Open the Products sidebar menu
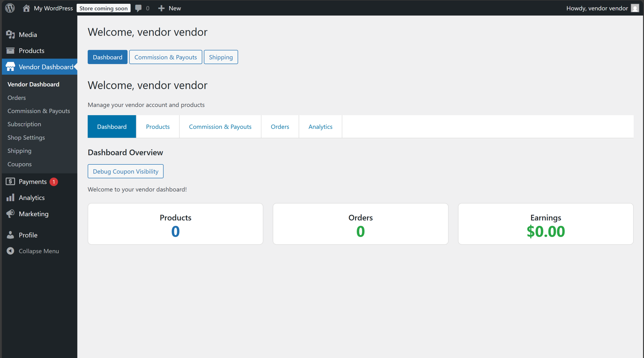 (39, 51)
